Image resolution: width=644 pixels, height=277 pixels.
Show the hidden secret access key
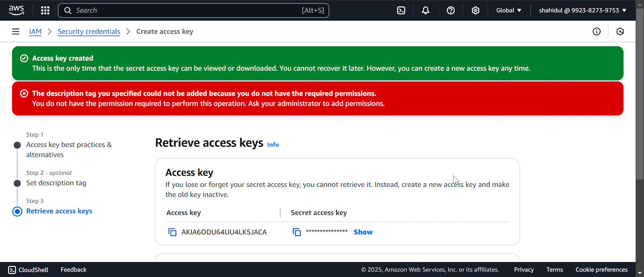coord(363,232)
